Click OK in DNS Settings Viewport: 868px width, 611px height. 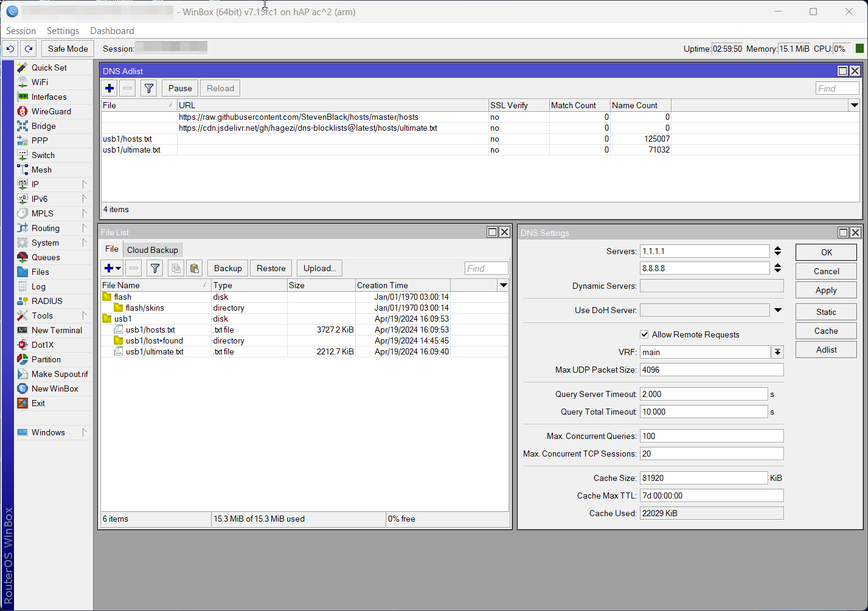826,252
